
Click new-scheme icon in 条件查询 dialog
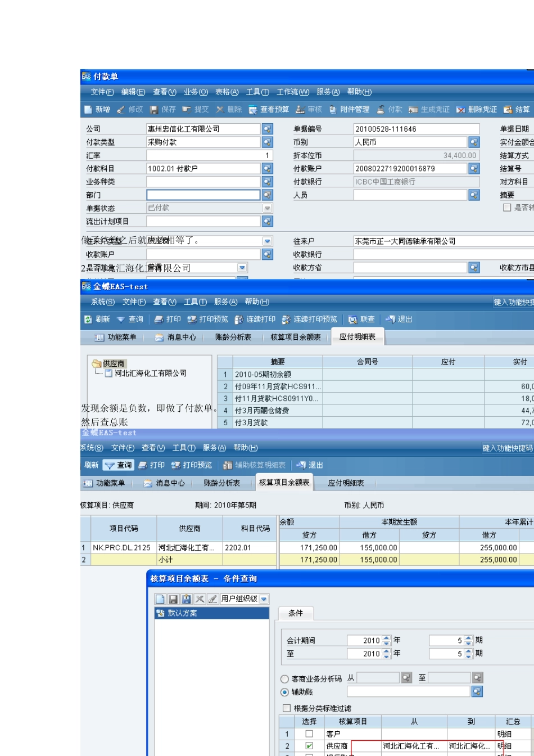click(x=160, y=599)
